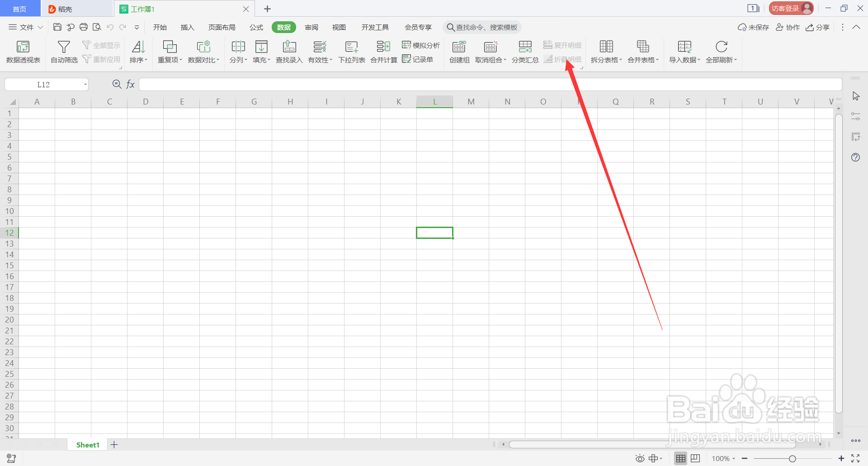
Task: Open the 视图 ribbon tab
Action: tap(339, 27)
